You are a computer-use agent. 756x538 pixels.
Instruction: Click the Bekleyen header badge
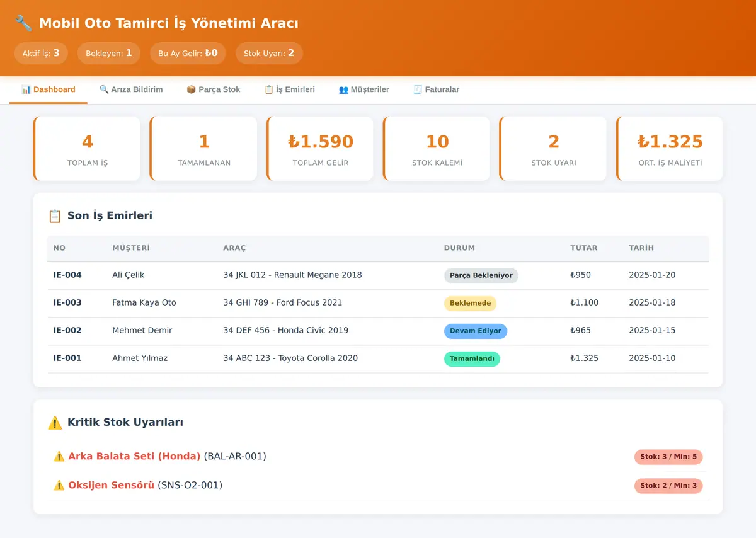coord(109,54)
